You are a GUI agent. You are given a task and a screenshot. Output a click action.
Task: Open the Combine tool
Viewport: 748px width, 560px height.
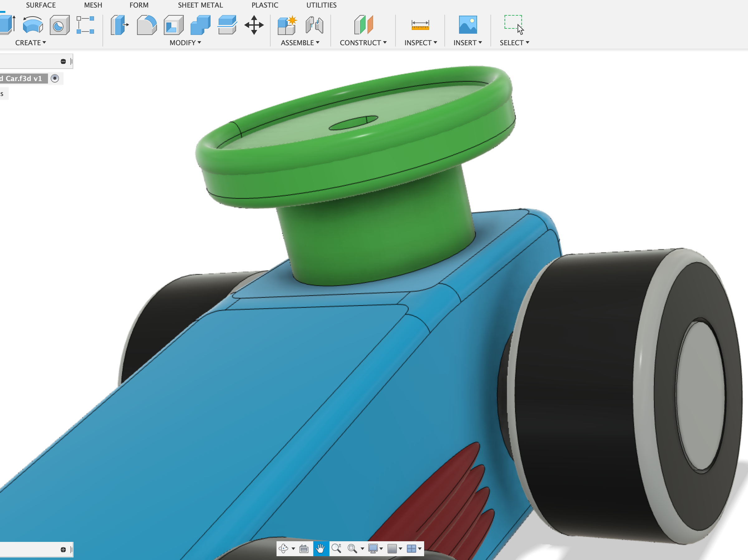click(200, 24)
